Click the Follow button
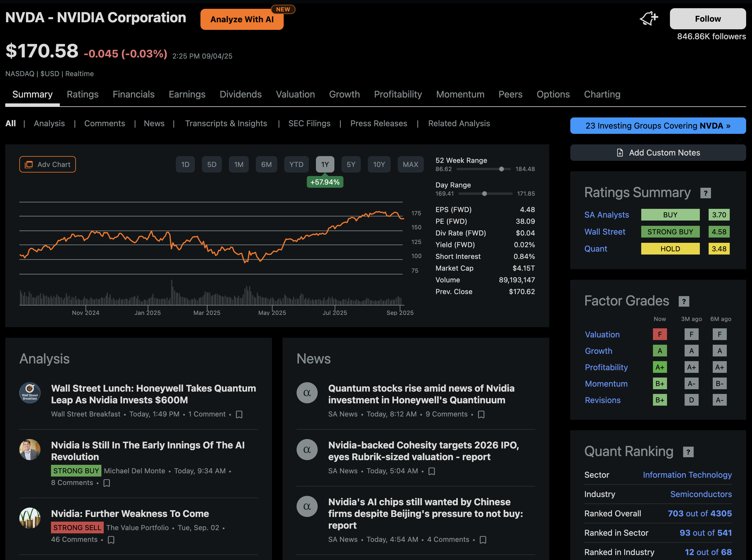Viewport: 752px width, 560px height. pos(707,19)
